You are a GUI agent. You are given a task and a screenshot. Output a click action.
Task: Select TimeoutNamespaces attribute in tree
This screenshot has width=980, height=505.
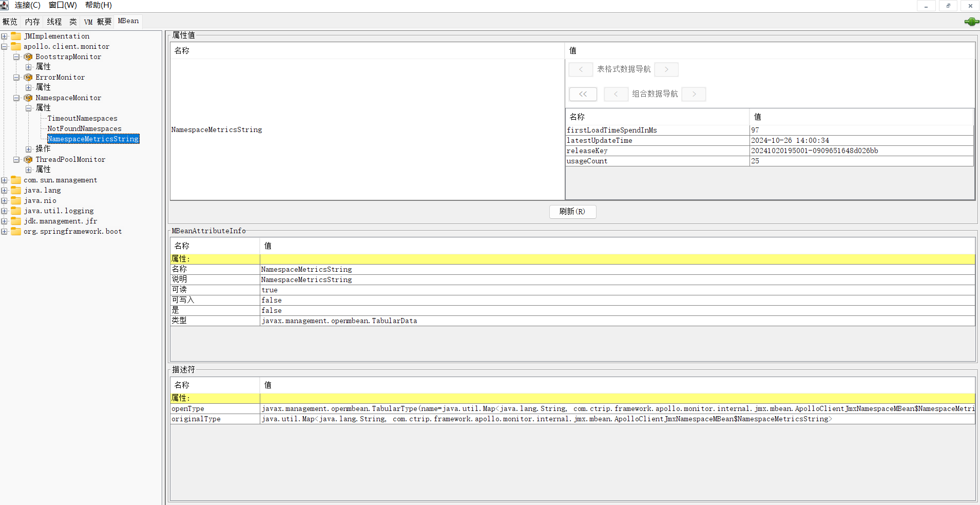82,119
